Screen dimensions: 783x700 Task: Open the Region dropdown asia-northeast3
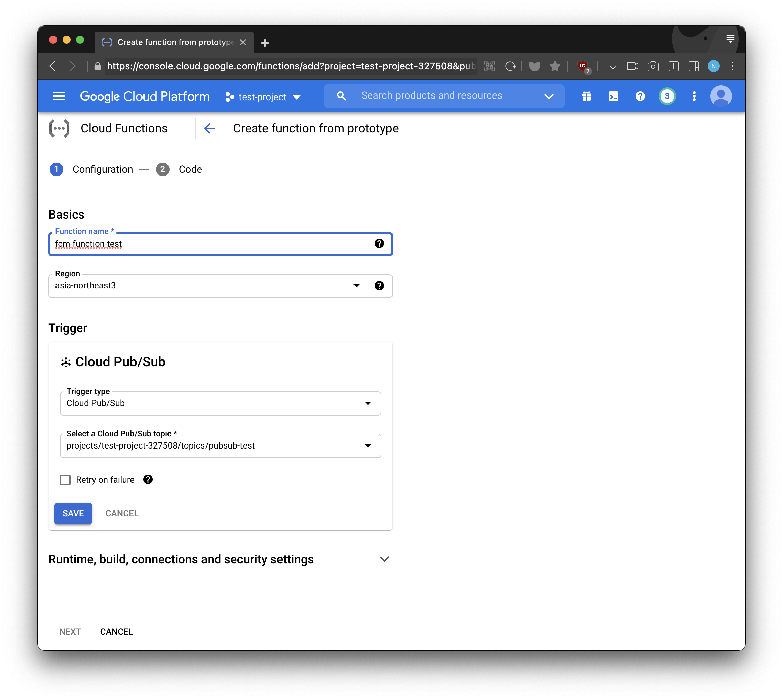click(208, 286)
